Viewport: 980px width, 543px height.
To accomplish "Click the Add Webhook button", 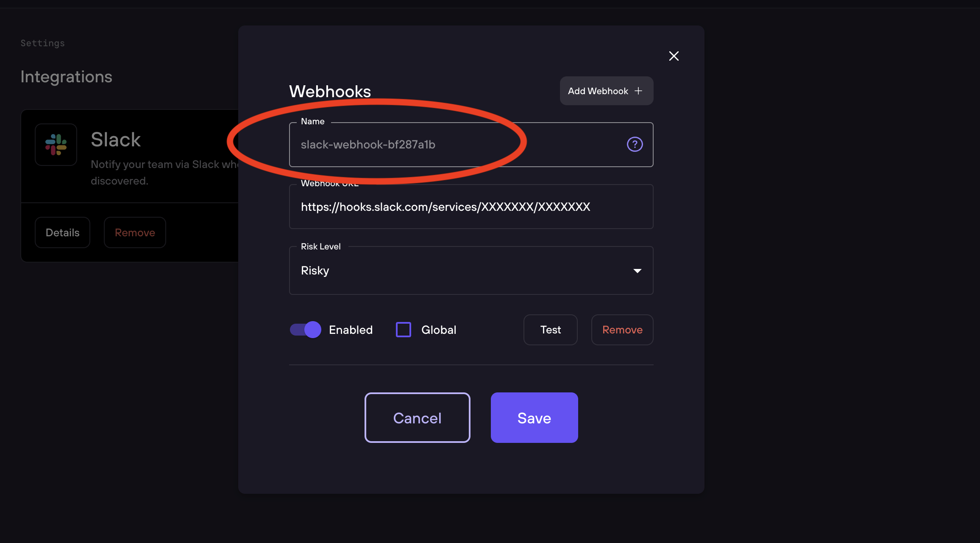I will [606, 90].
